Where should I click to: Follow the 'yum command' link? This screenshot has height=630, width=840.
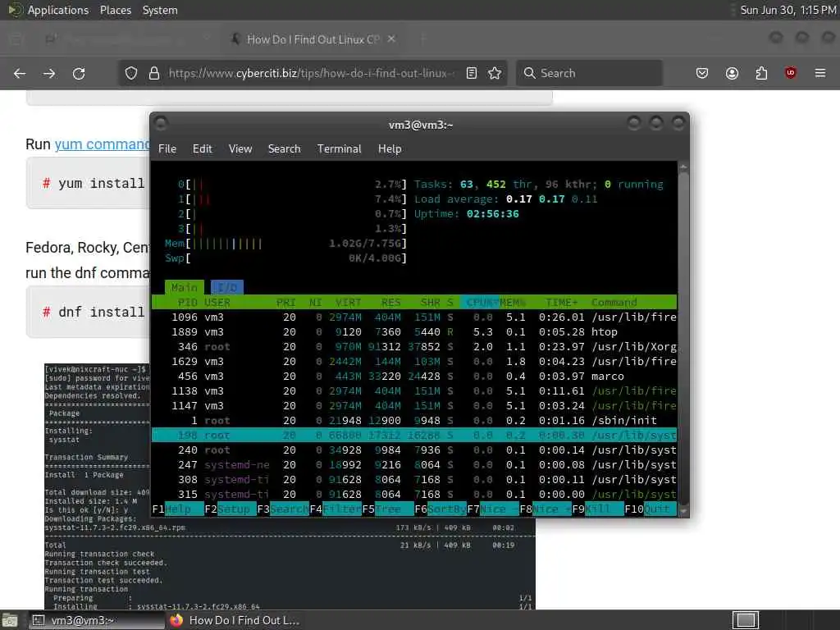(103, 144)
